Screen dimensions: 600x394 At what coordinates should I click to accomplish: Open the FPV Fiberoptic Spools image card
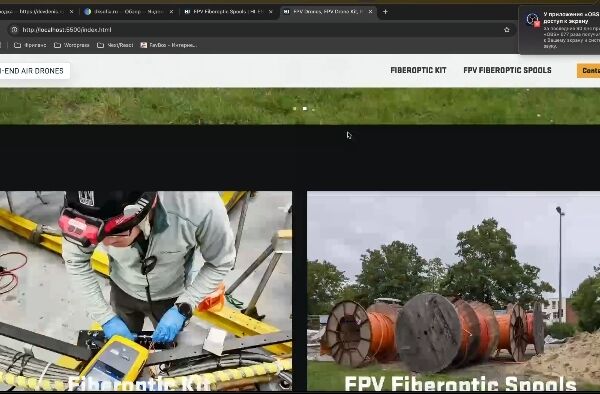(x=453, y=291)
